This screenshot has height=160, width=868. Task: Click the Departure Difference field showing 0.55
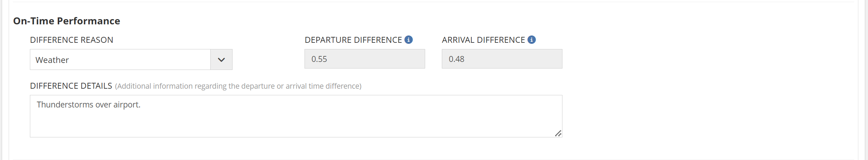click(x=365, y=59)
